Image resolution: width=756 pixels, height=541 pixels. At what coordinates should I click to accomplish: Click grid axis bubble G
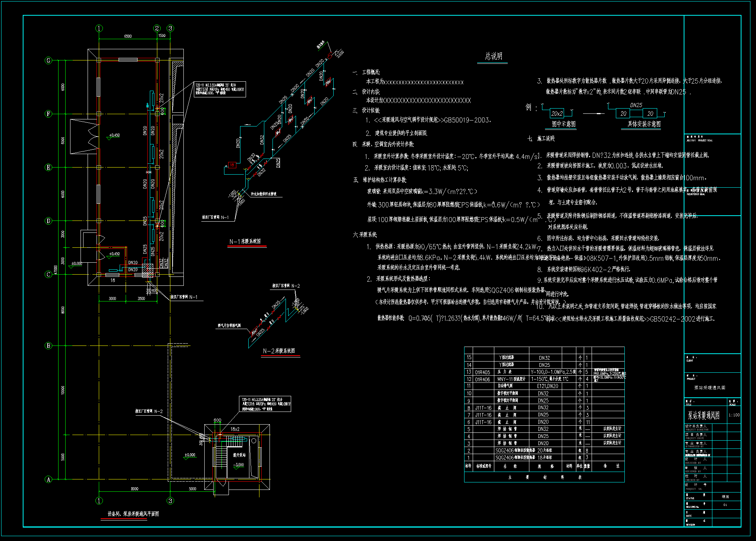(x=48, y=60)
